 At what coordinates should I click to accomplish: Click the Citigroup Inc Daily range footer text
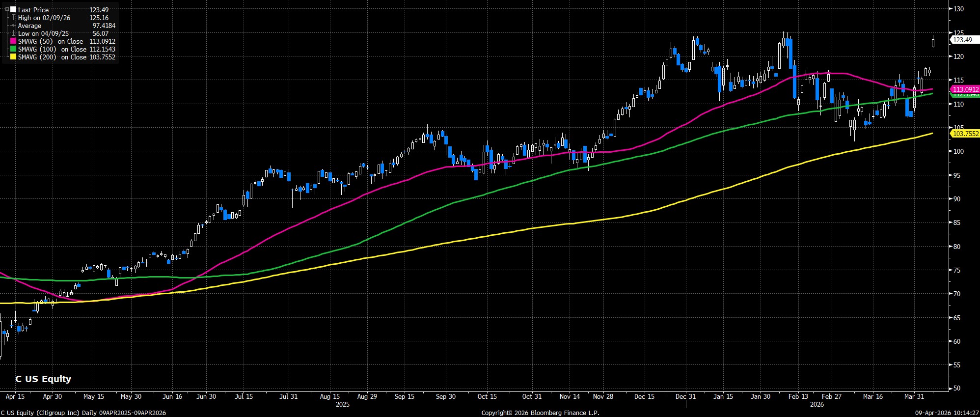tap(83, 413)
